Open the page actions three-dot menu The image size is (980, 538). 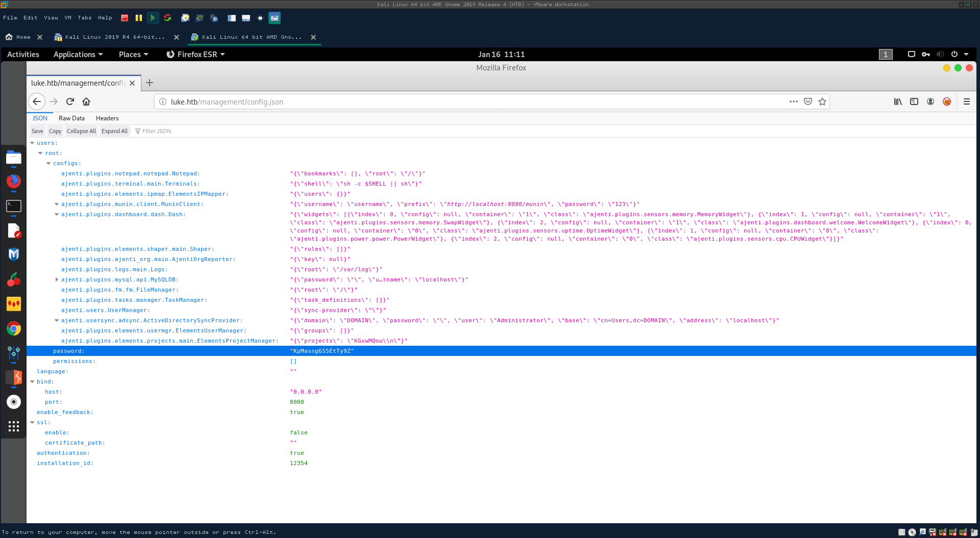793,101
